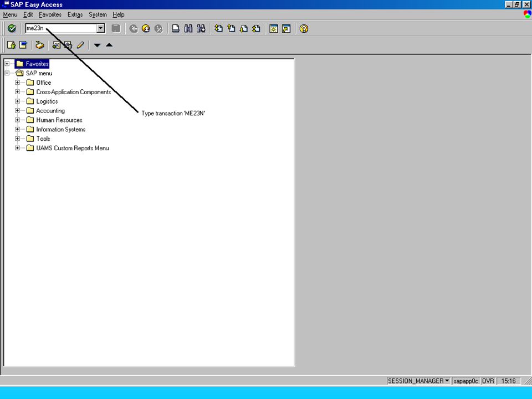The height and width of the screenshot is (399, 532).
Task: Open the SAP Business Workplace icon
Action: click(x=40, y=45)
